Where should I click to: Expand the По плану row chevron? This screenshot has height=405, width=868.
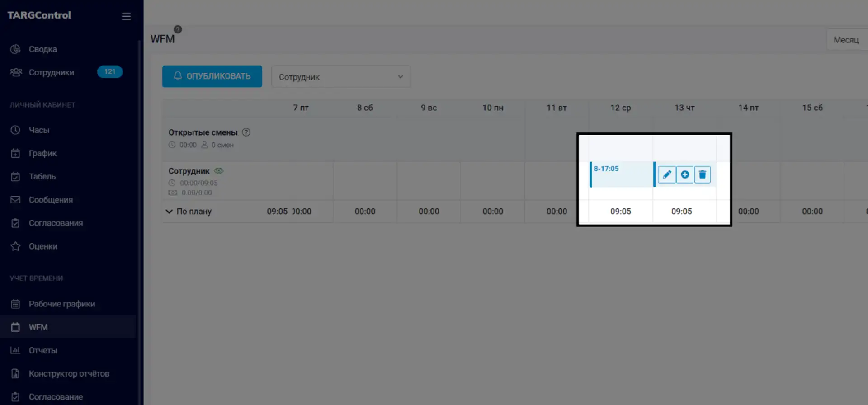(x=169, y=212)
